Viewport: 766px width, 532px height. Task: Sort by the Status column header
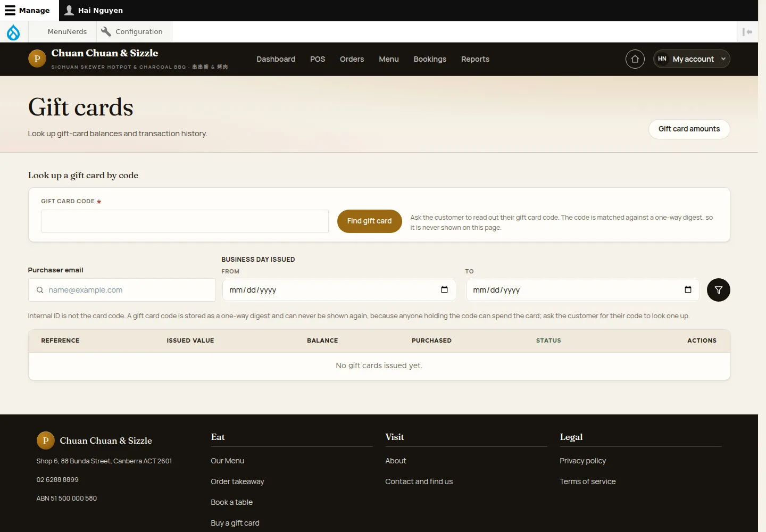tap(548, 340)
